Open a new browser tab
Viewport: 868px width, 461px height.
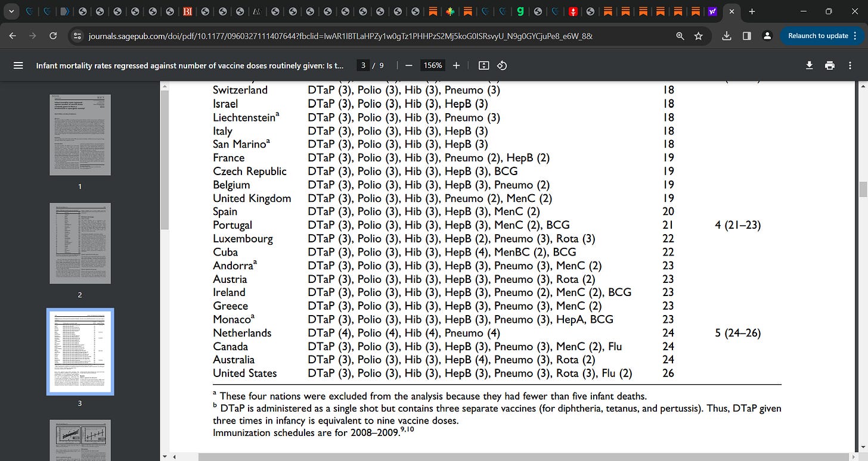[x=752, y=11]
